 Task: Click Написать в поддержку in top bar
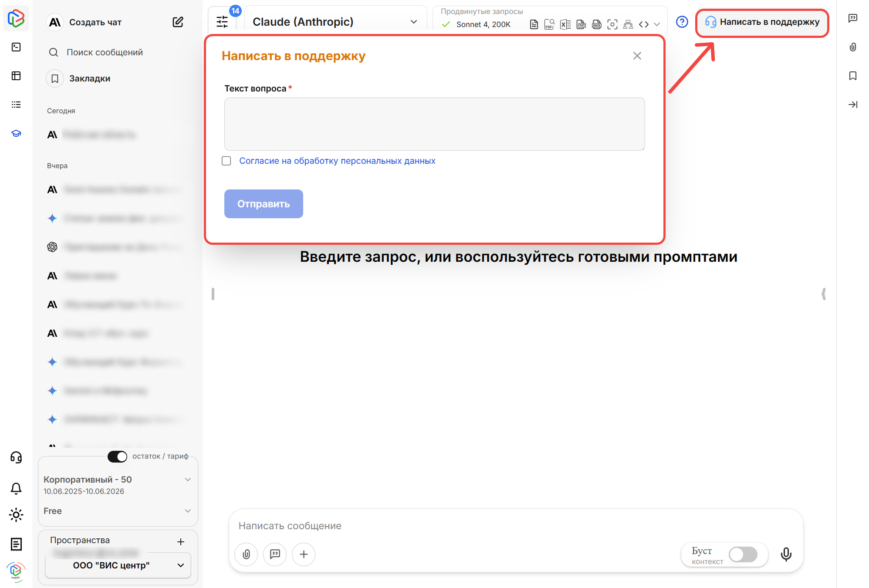coord(762,22)
